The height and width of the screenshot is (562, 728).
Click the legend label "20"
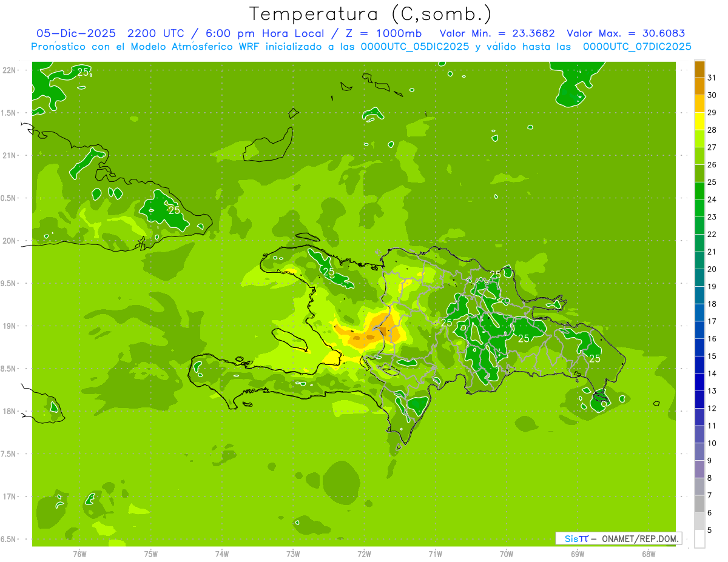point(712,269)
